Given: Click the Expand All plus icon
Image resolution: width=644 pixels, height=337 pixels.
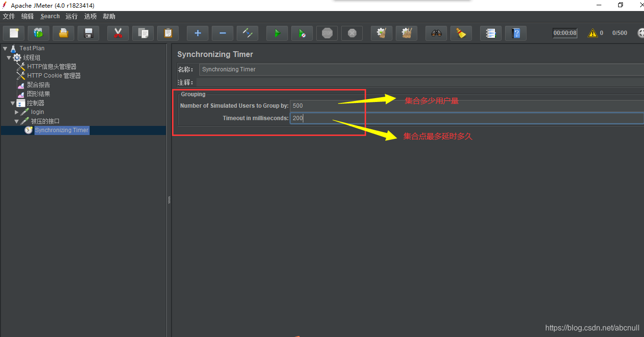Looking at the screenshot, I should point(197,33).
